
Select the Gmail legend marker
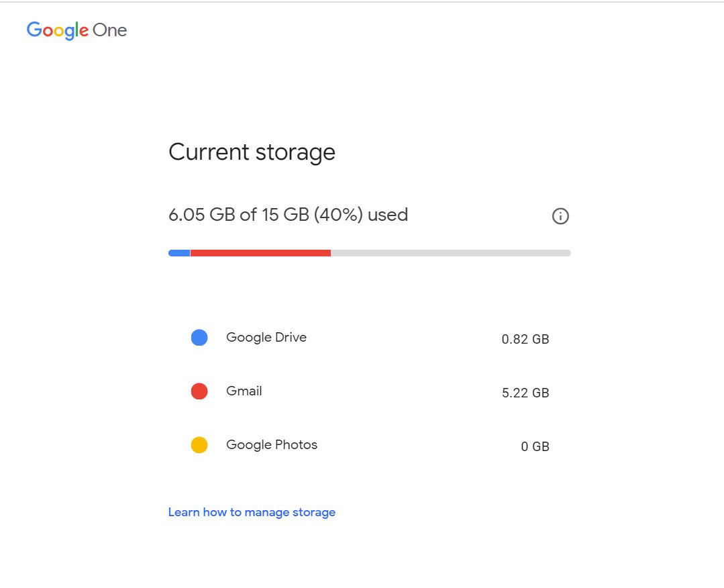pyautogui.click(x=199, y=391)
